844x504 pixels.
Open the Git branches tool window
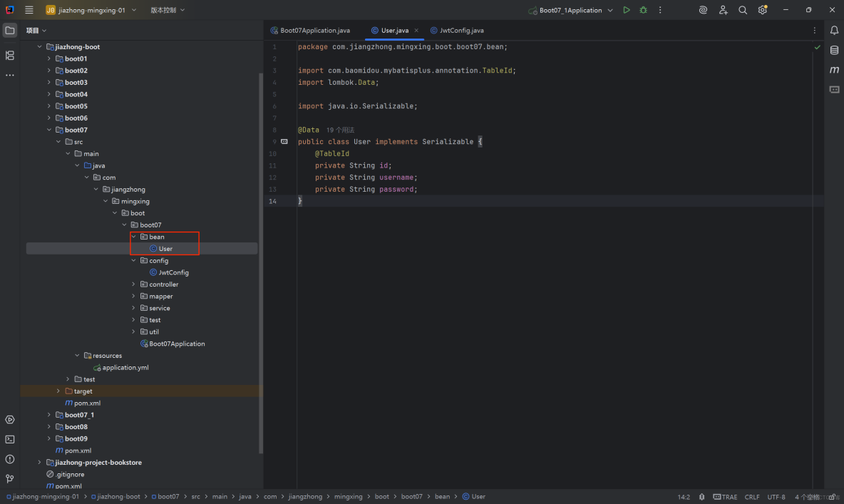pos(9,479)
